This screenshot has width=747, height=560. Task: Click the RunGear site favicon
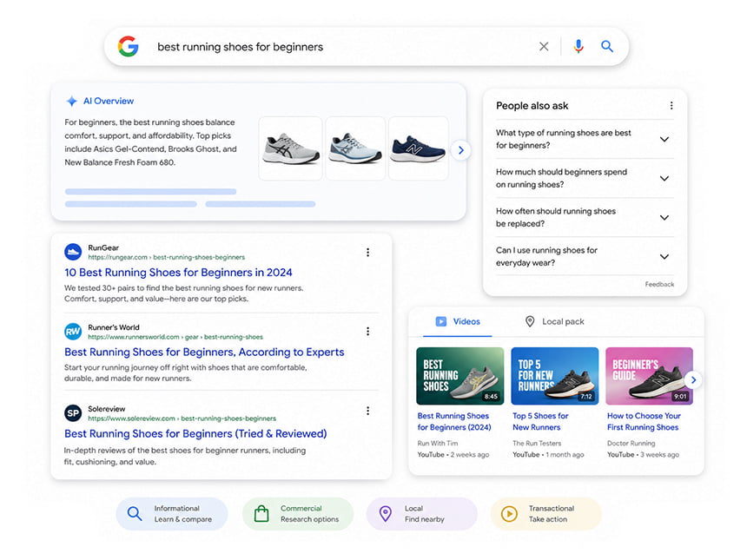pyautogui.click(x=73, y=252)
